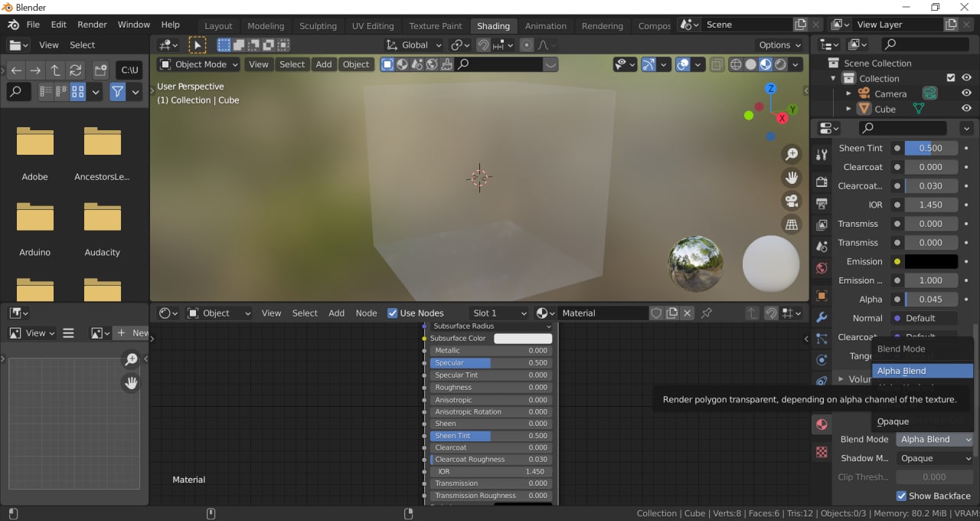Toggle camera view gizmo in viewport
The image size is (980, 521).
point(792,201)
